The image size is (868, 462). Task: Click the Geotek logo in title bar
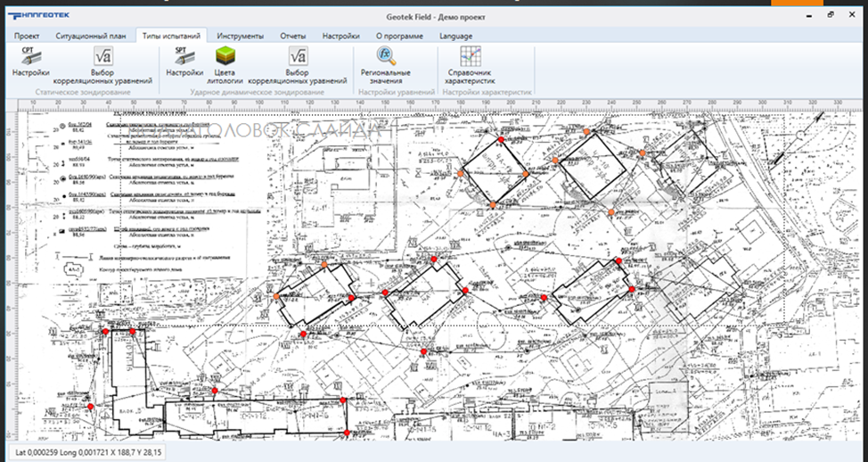37,16
